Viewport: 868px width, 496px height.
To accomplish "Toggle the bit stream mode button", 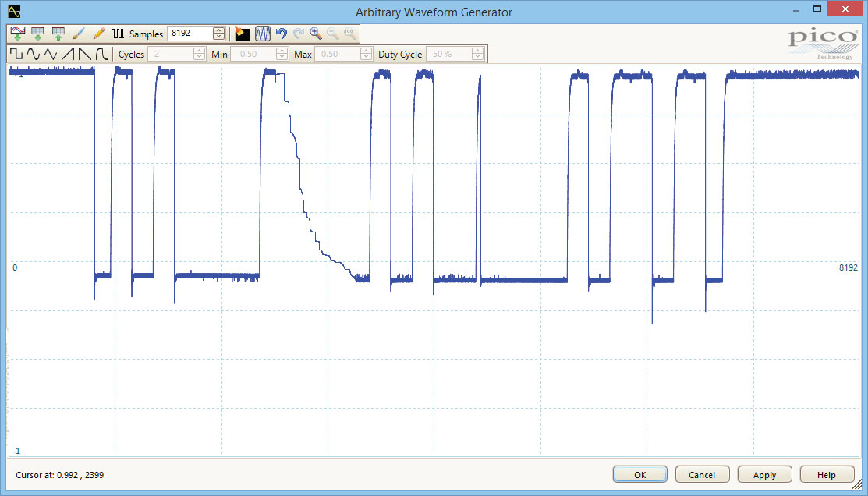I will pyautogui.click(x=118, y=34).
